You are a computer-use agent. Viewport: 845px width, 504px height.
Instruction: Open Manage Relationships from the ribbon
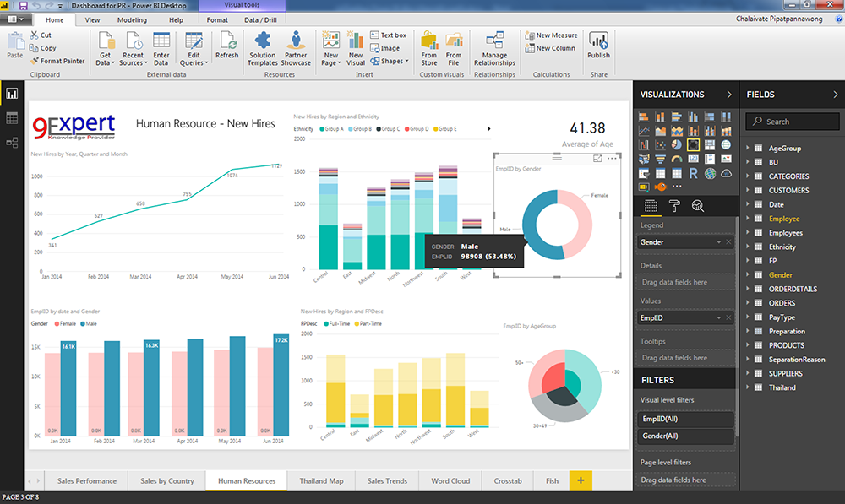coord(494,48)
